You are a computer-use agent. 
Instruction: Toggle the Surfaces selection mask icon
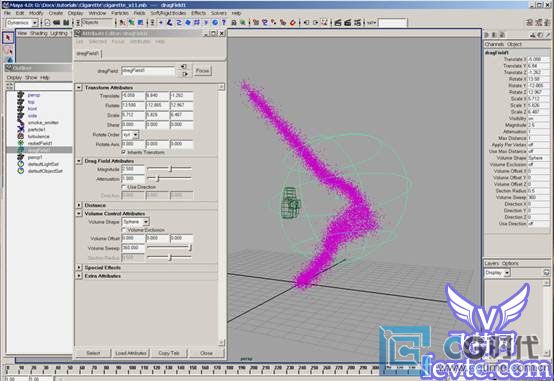click(x=188, y=23)
